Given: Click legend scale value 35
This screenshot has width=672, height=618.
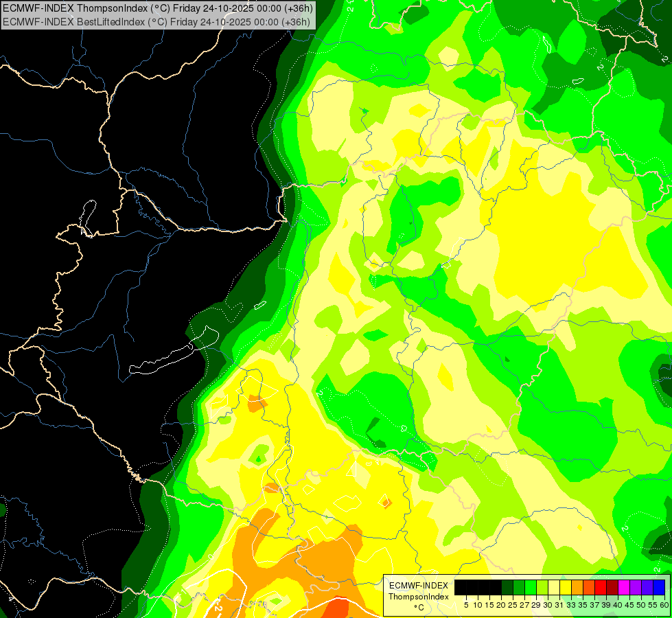Looking at the screenshot, I should (583, 605).
